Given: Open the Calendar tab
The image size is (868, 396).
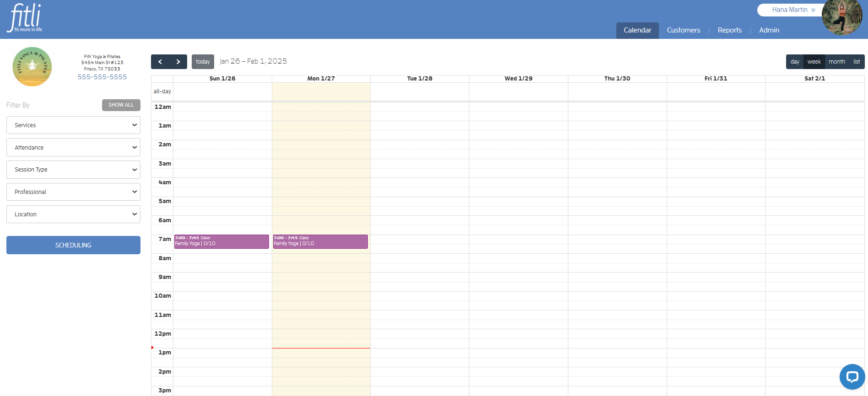Looking at the screenshot, I should pos(637,30).
